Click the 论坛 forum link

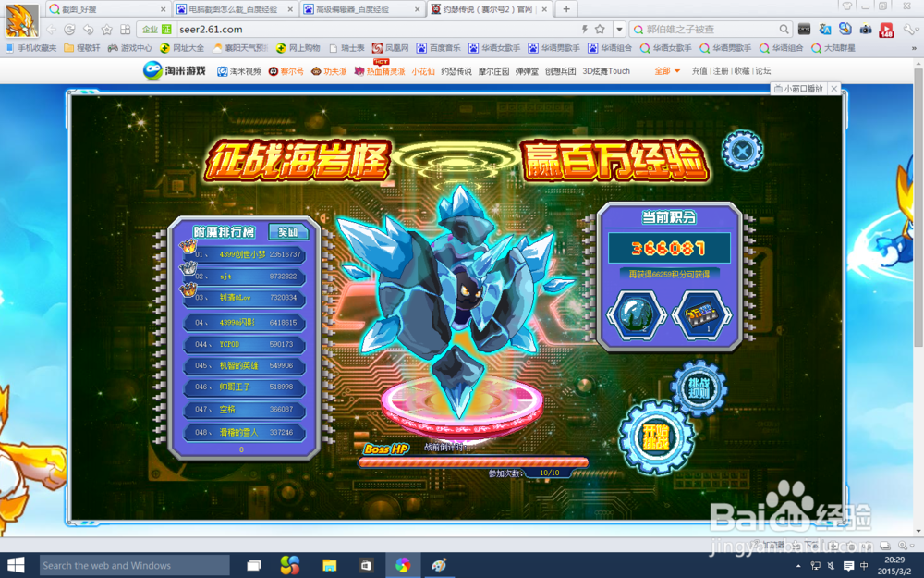coord(763,71)
